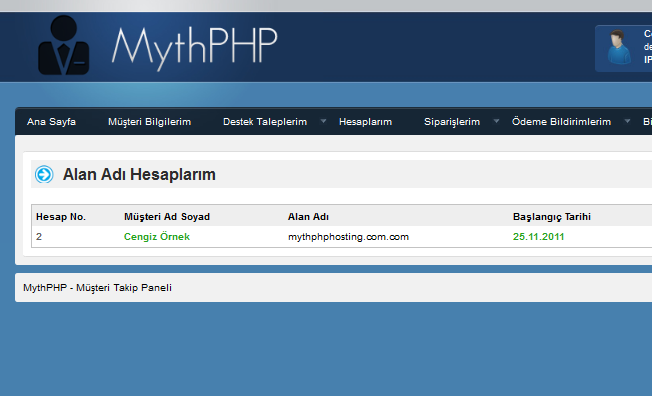Click the Alan Adı Hesaplarım heading
The width and height of the screenshot is (652, 396).
point(139,175)
